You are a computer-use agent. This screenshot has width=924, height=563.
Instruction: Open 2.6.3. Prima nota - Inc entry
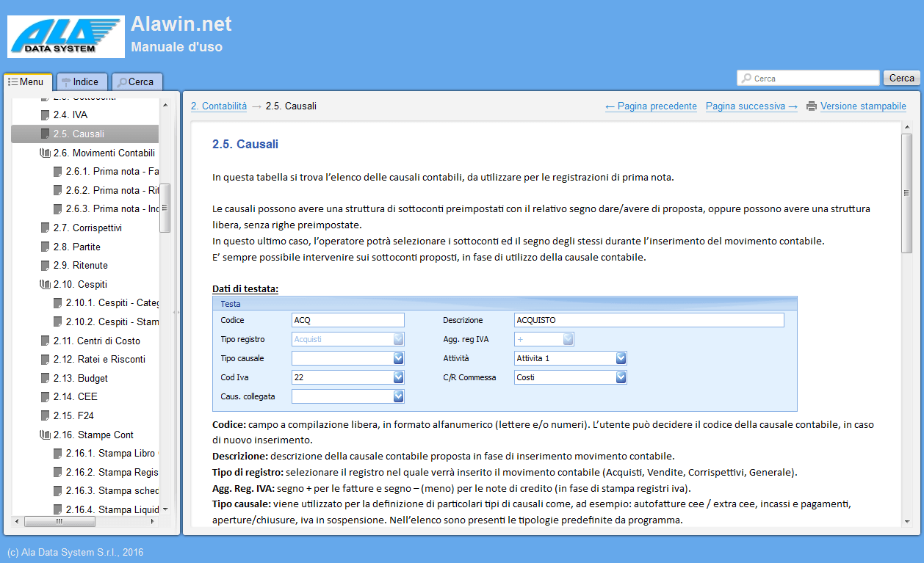click(x=112, y=208)
